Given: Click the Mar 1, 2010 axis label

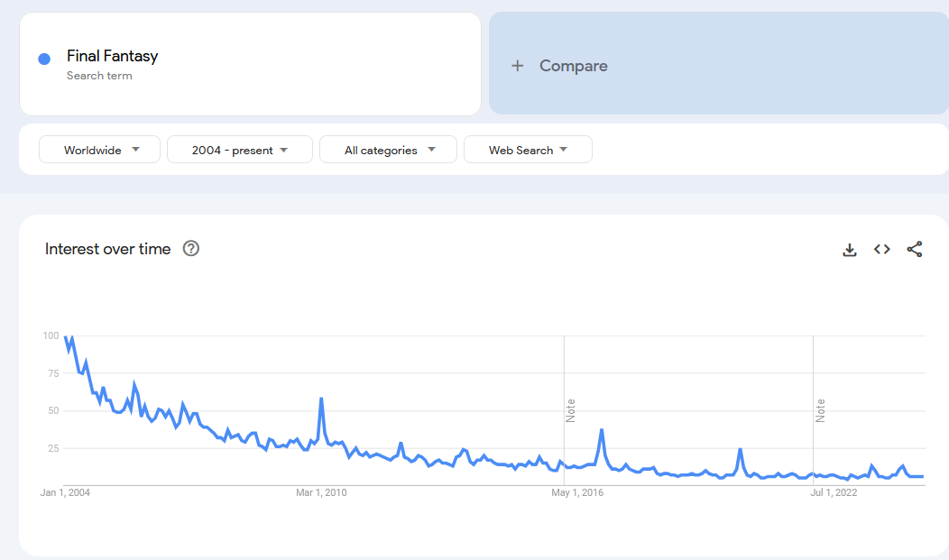Looking at the screenshot, I should 321,492.
